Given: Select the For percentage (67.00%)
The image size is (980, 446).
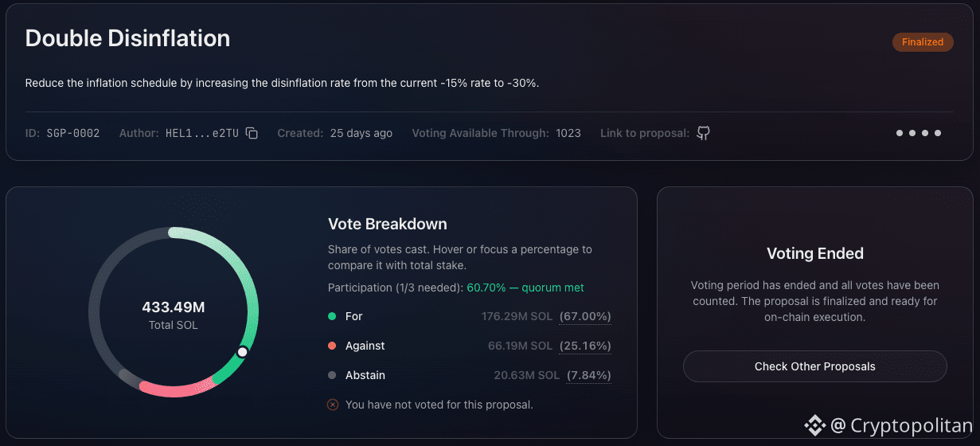Looking at the screenshot, I should (x=585, y=316).
